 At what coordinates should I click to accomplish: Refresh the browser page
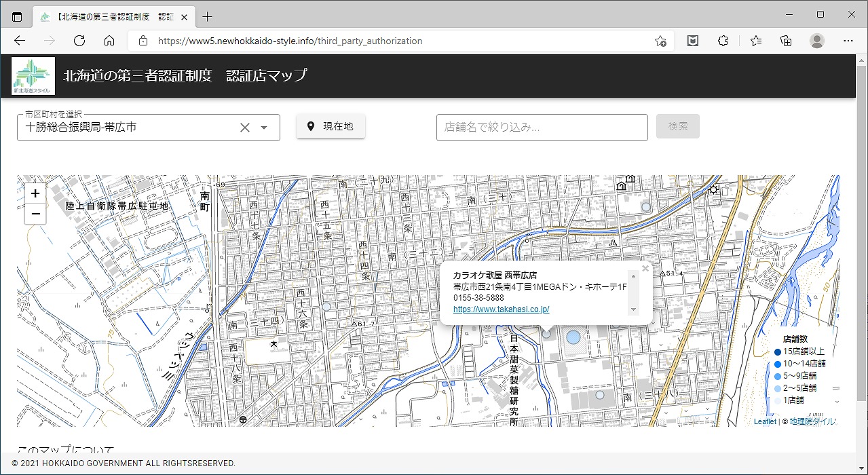(79, 41)
